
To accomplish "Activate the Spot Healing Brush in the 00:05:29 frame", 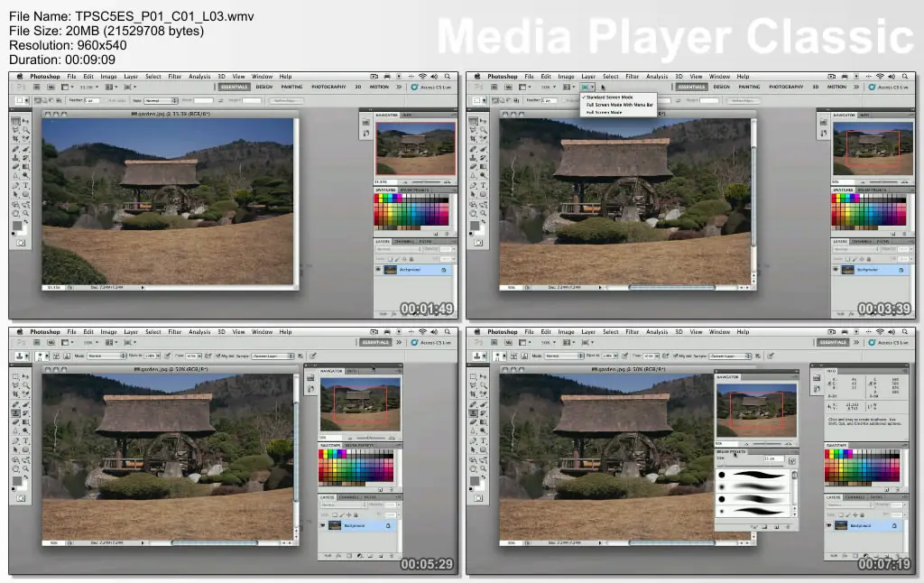I will [16, 404].
